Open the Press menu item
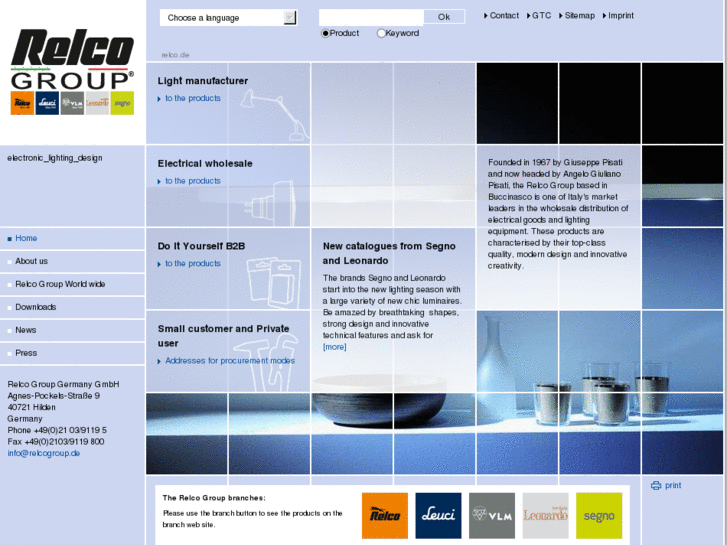Image resolution: width=727 pixels, height=545 pixels. [26, 353]
